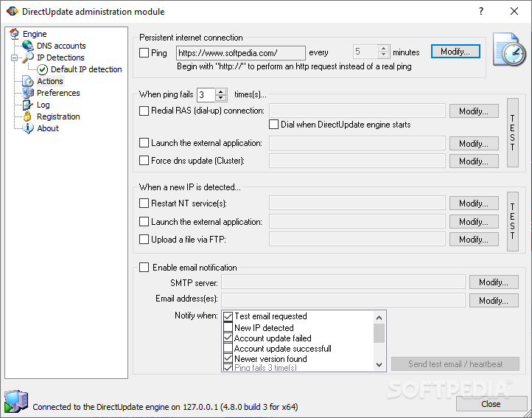Click Modify for new-IP external application
Image resolution: width=532 pixels, height=418 pixels.
(474, 221)
